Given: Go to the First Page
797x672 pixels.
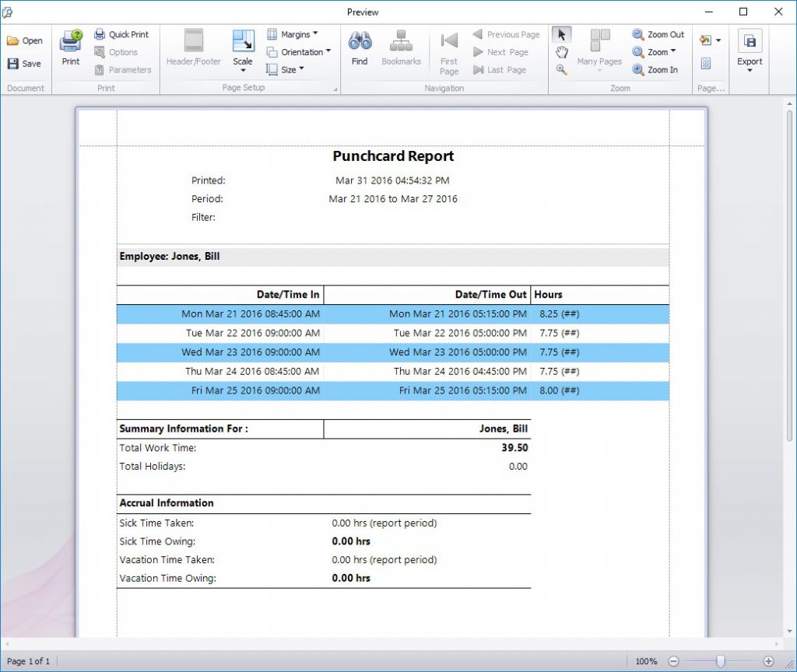Looking at the screenshot, I should tap(449, 54).
